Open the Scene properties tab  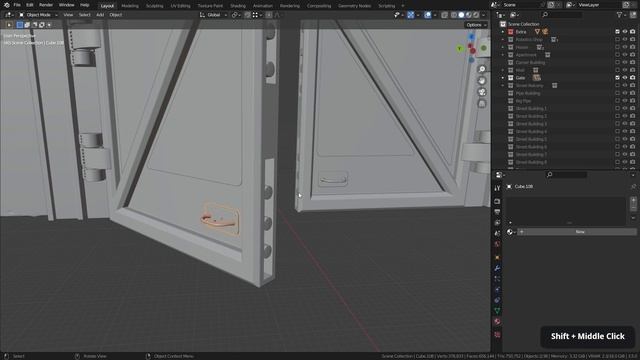497,233
